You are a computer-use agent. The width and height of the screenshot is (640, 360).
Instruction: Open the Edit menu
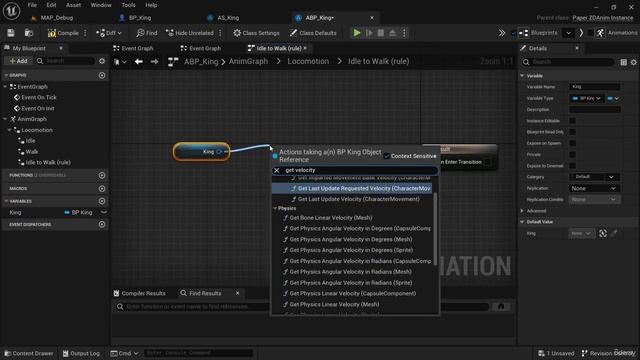[x=51, y=5]
